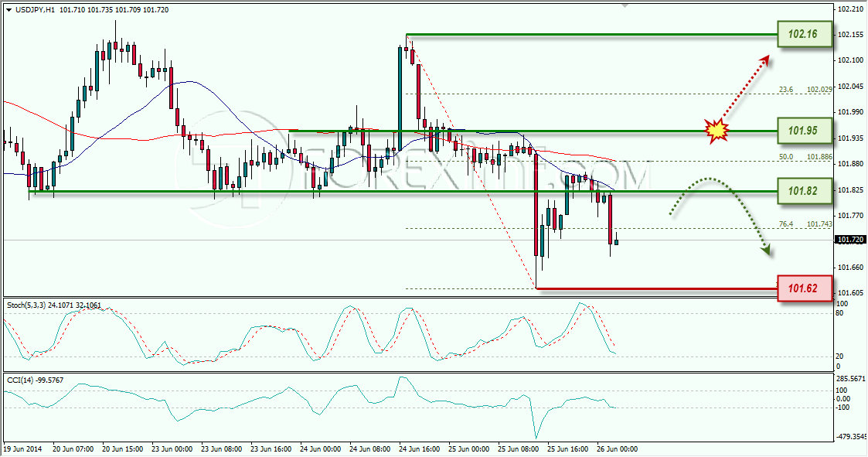
Task: Click the 101.605 price scale value
Action: [x=851, y=293]
